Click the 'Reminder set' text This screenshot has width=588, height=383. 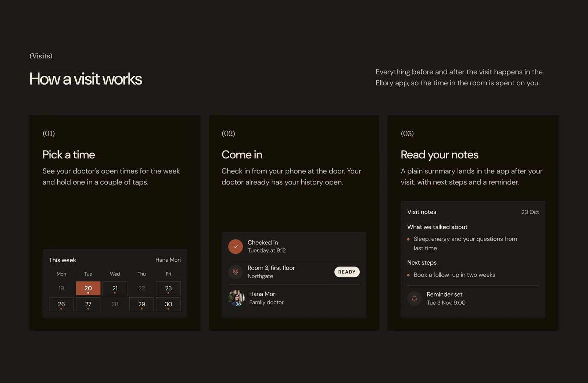444,294
